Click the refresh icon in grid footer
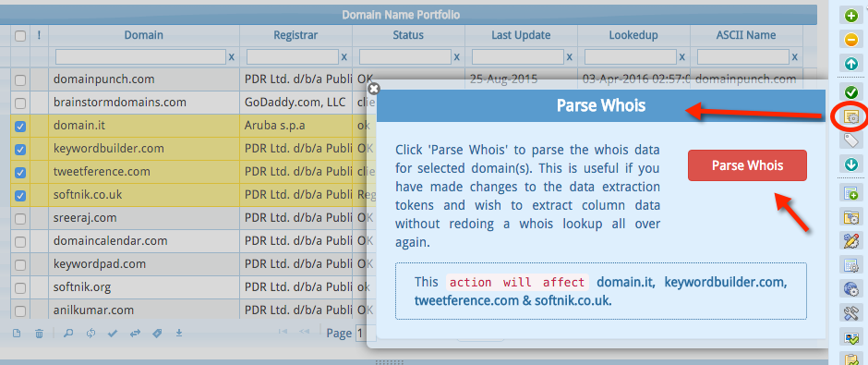Viewport: 868px width, 365px height. pos(90,334)
